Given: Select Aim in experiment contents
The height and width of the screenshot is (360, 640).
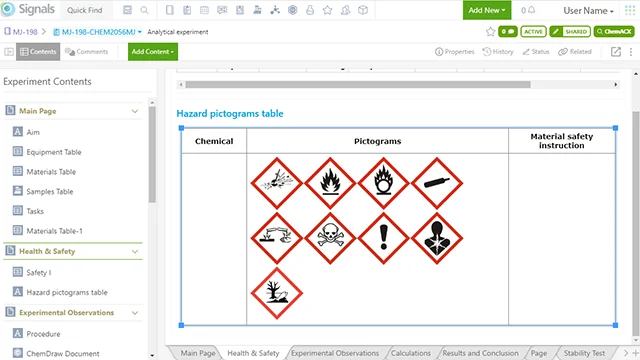Looking at the screenshot, I should click(33, 132).
